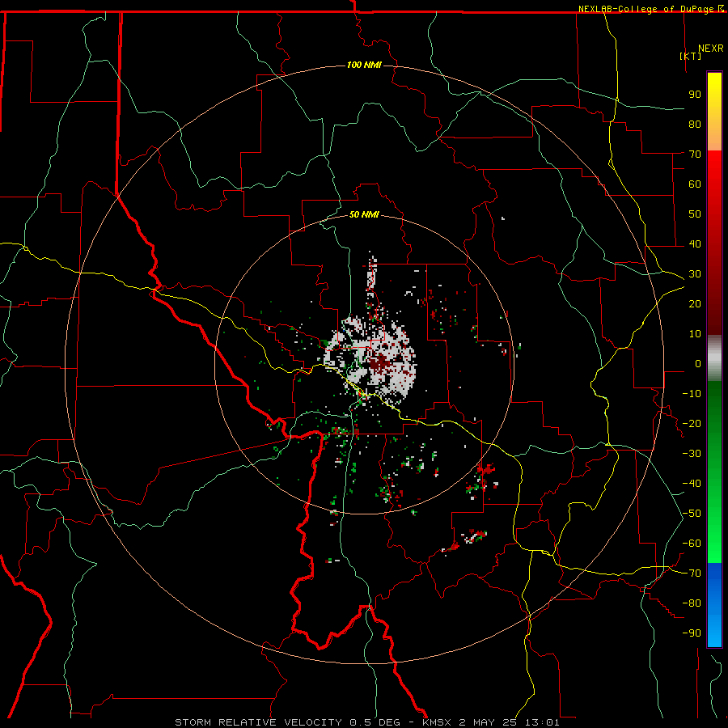Click the 90 value on velocity scale
This screenshot has height=728, width=728.
click(x=695, y=95)
